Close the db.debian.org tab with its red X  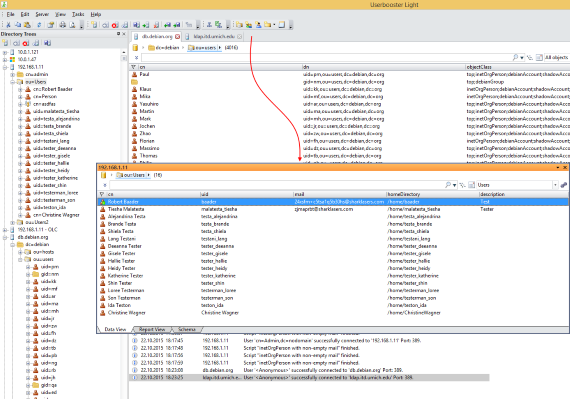click(x=177, y=36)
